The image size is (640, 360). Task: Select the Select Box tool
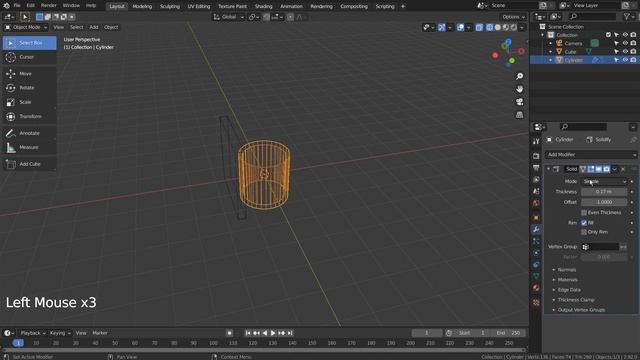tap(29, 43)
